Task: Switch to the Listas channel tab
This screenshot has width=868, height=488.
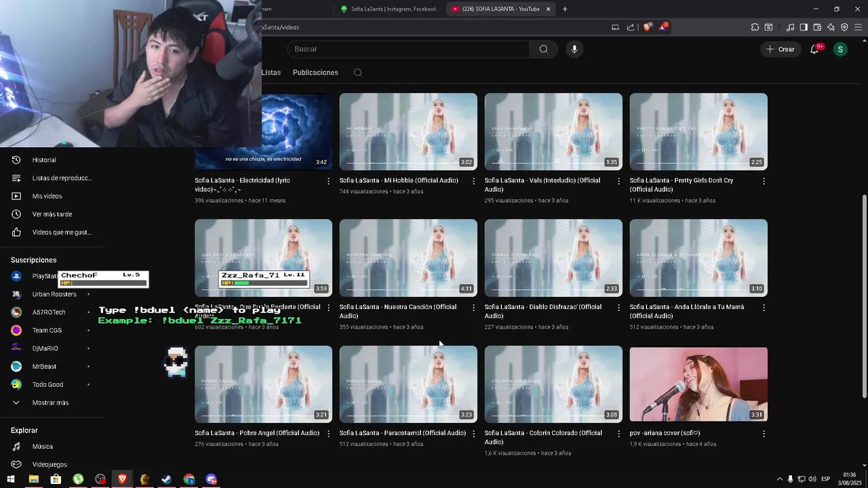Action: 271,73
